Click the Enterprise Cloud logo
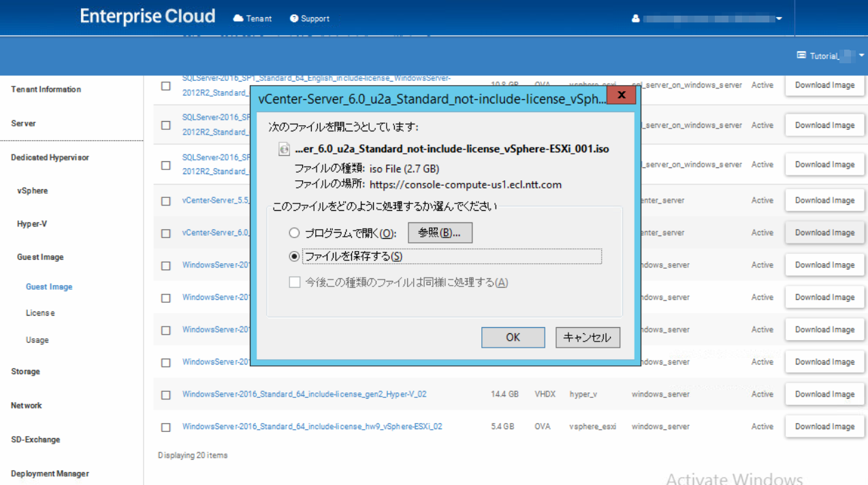Image resolution: width=868 pixels, height=485 pixels. tap(148, 16)
